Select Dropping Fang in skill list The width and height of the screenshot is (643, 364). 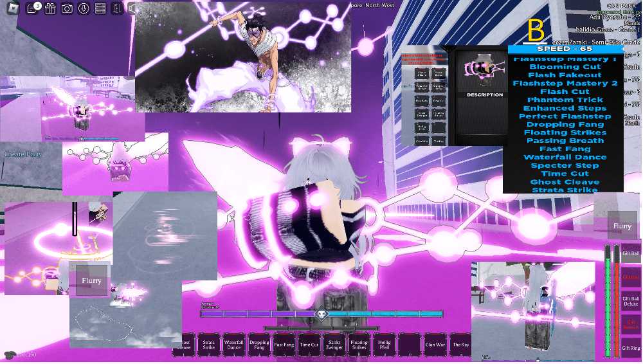(x=565, y=124)
